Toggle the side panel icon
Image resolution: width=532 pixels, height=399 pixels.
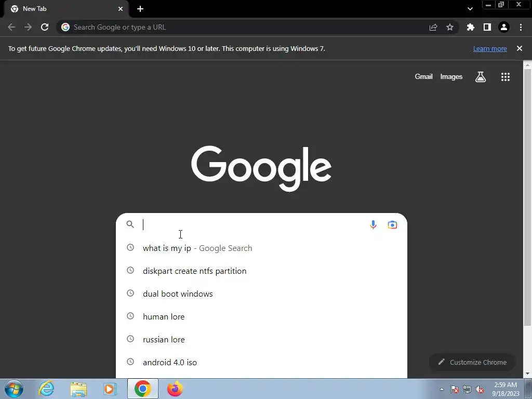point(487,27)
